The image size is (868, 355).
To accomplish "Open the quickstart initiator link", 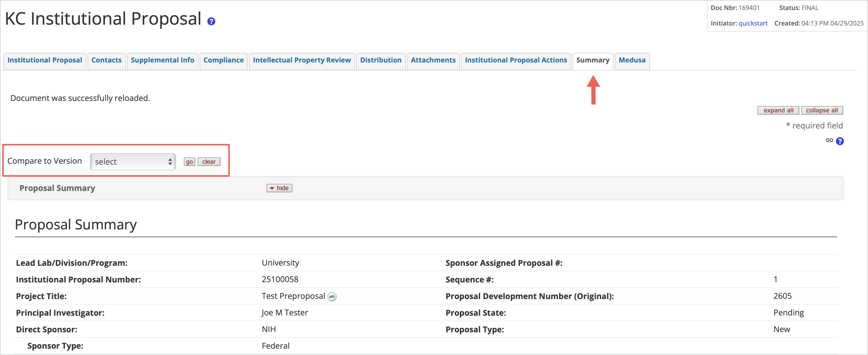I will tap(753, 23).
